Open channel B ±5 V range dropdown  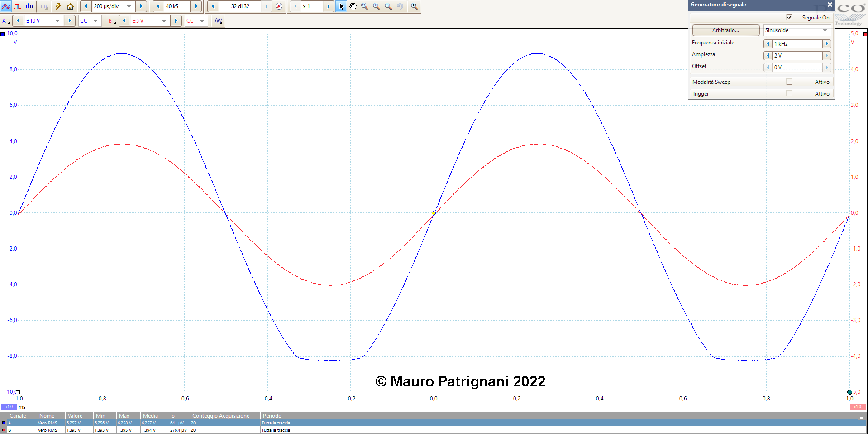click(x=164, y=21)
